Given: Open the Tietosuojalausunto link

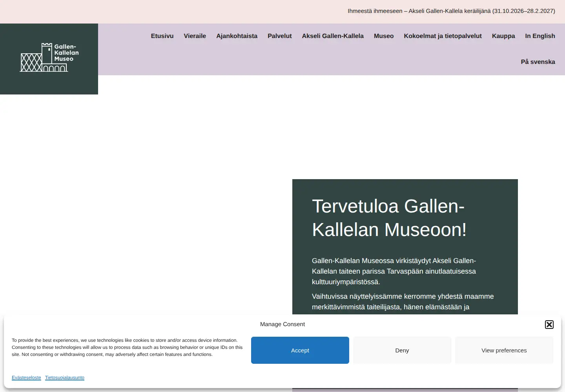Looking at the screenshot, I should [x=65, y=377].
